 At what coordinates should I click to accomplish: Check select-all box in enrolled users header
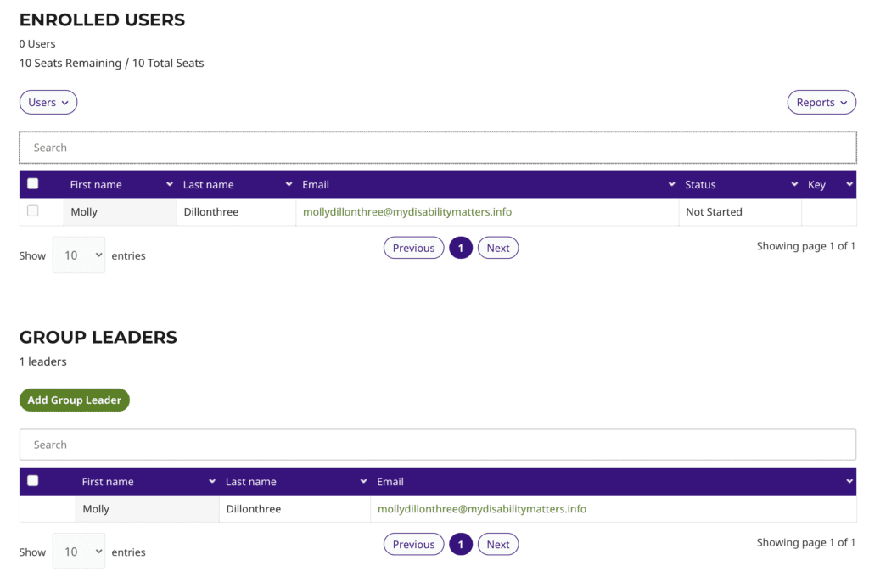33,184
